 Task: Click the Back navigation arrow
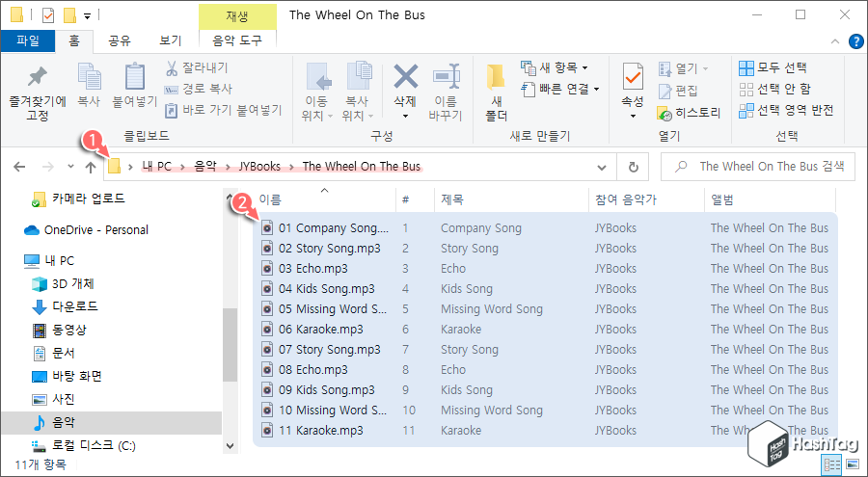pyautogui.click(x=19, y=167)
